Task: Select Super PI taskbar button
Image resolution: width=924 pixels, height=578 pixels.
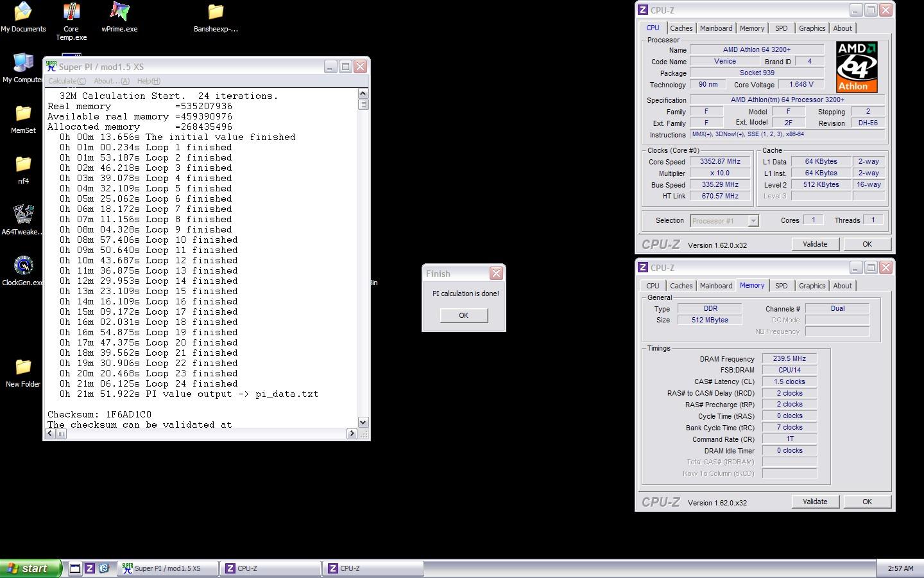Action: pos(167,568)
